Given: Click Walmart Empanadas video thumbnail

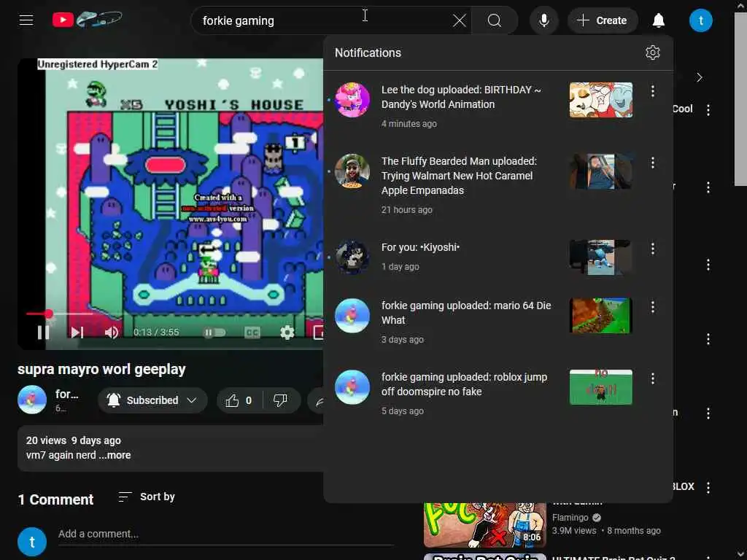Looking at the screenshot, I should coord(601,171).
